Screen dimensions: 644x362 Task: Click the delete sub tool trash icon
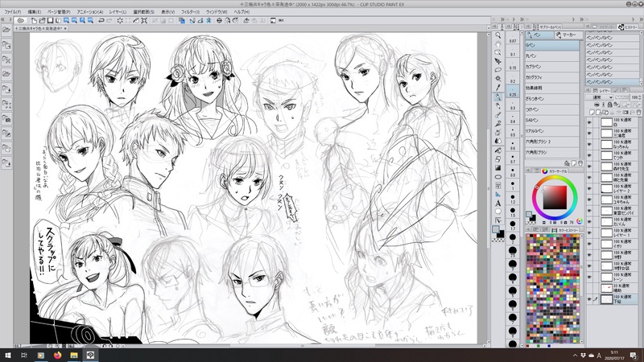tap(580, 163)
